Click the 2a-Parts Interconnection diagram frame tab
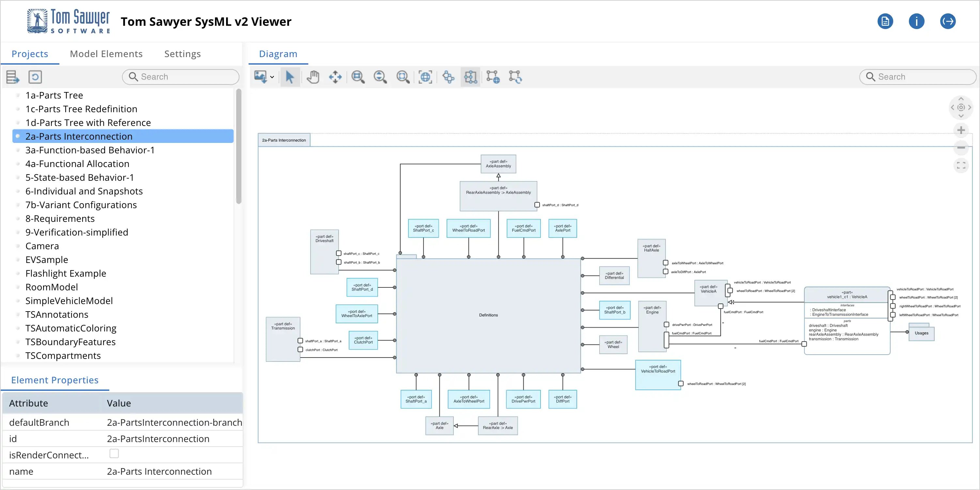 click(x=284, y=140)
